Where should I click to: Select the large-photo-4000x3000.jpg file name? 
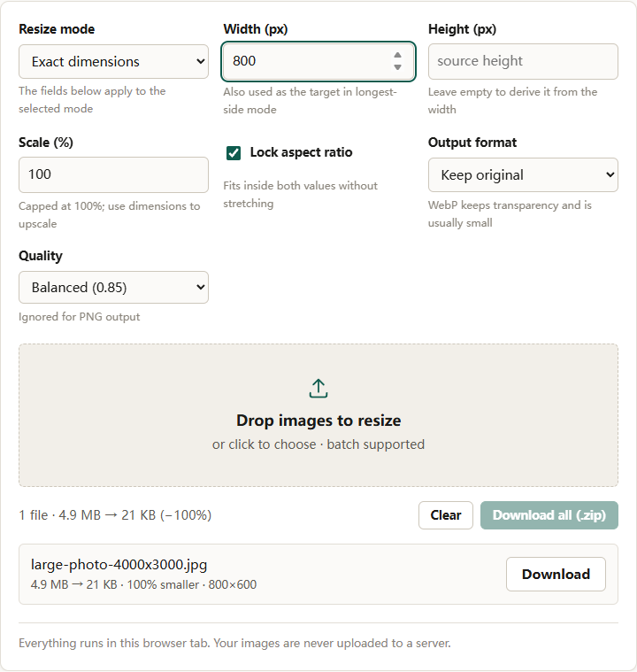tap(119, 565)
